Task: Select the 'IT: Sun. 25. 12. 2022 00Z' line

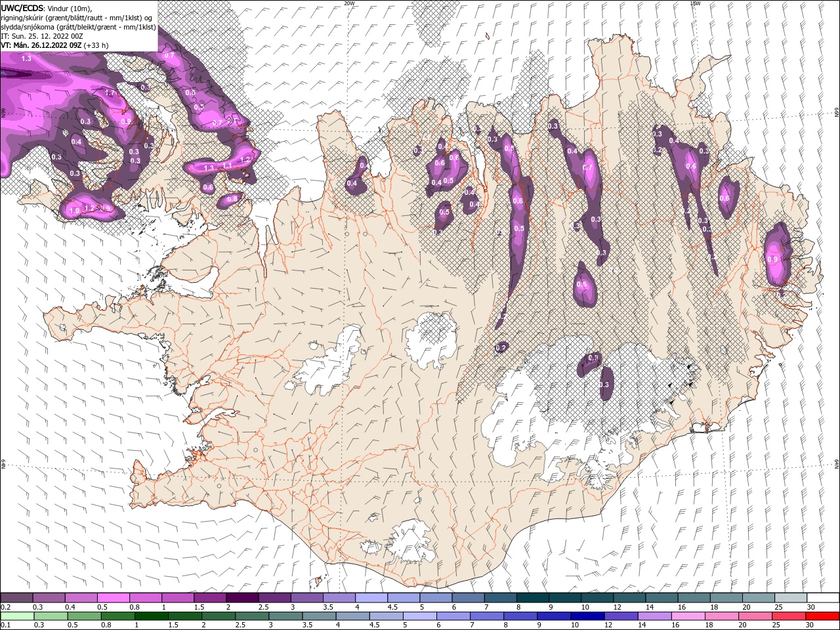Action: pos(42,36)
